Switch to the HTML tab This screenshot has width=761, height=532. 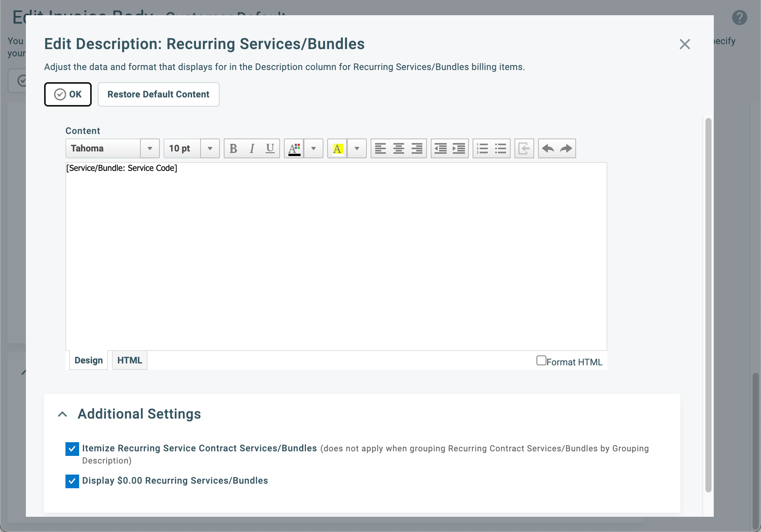(x=130, y=360)
